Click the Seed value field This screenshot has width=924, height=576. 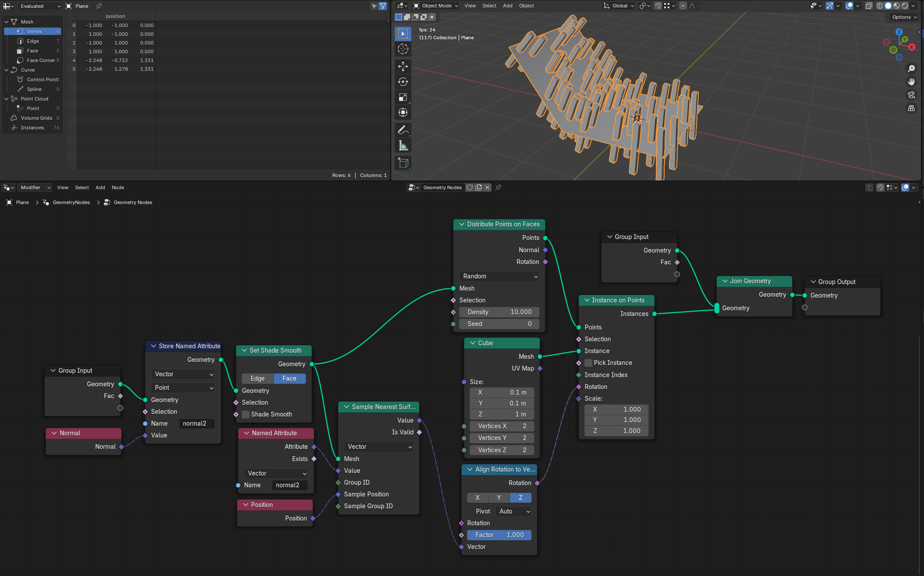point(500,324)
